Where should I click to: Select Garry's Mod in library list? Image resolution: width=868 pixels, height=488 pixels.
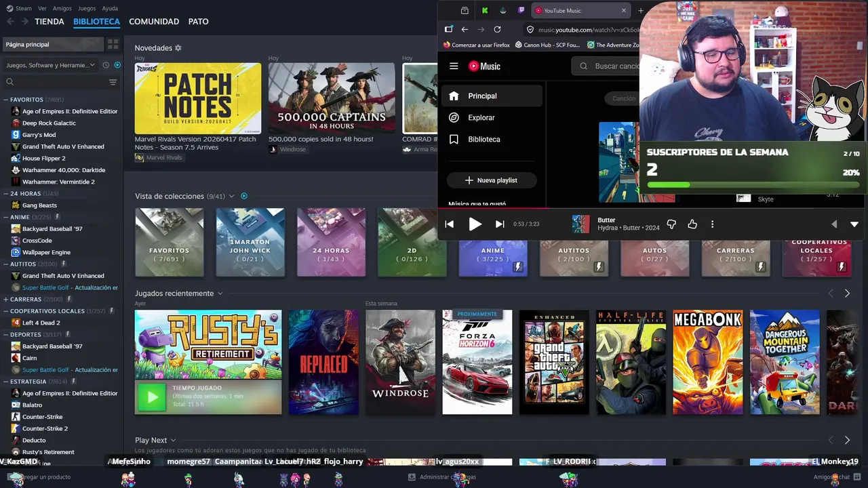point(39,135)
